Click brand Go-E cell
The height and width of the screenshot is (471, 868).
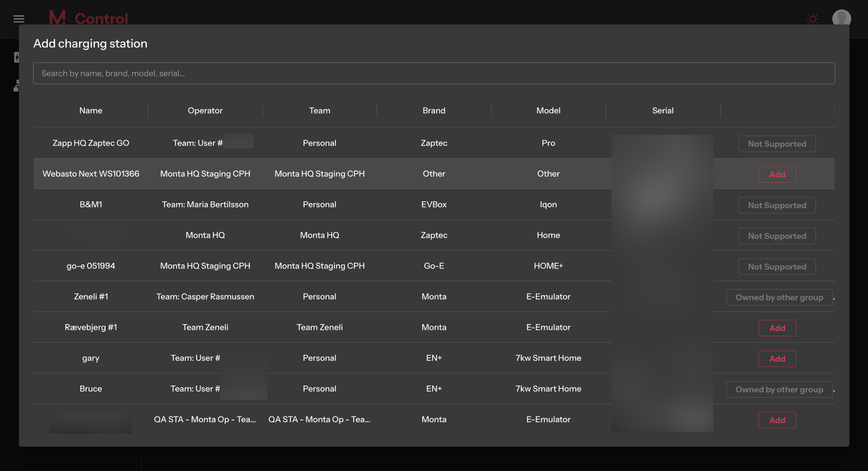pos(434,266)
